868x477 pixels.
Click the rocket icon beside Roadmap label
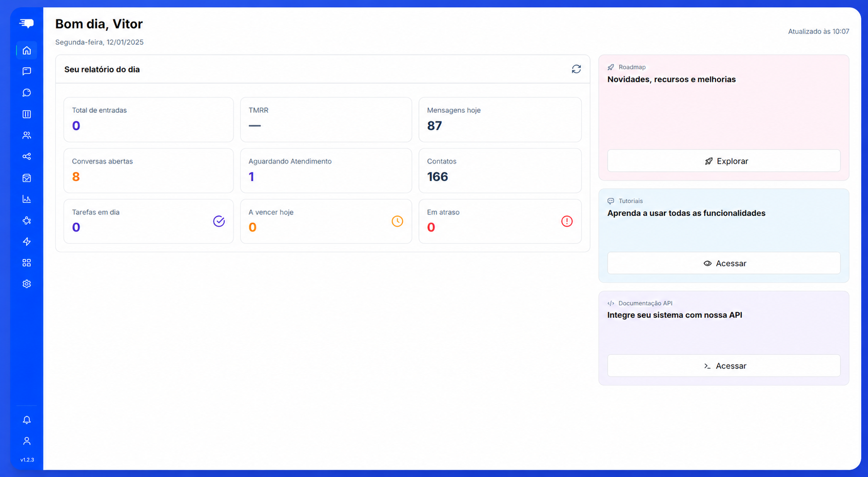(610, 67)
